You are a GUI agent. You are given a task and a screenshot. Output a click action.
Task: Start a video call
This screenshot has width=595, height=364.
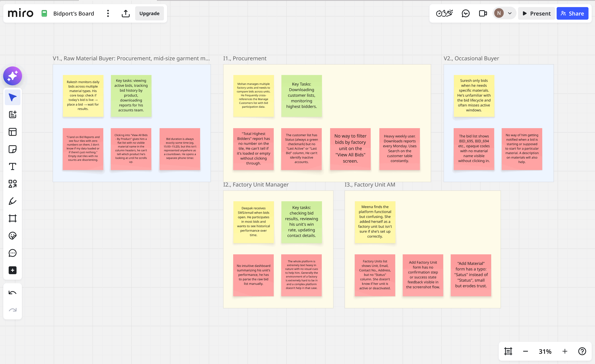483,14
